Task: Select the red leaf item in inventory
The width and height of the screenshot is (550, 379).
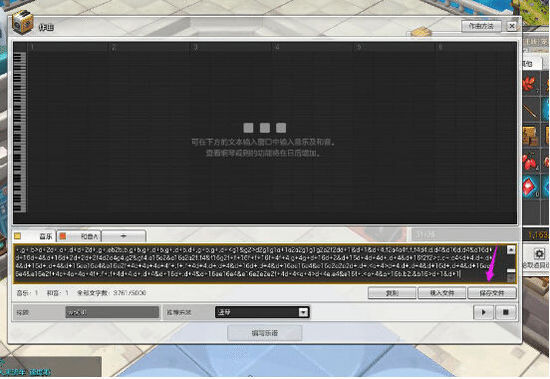Action: pos(530,84)
